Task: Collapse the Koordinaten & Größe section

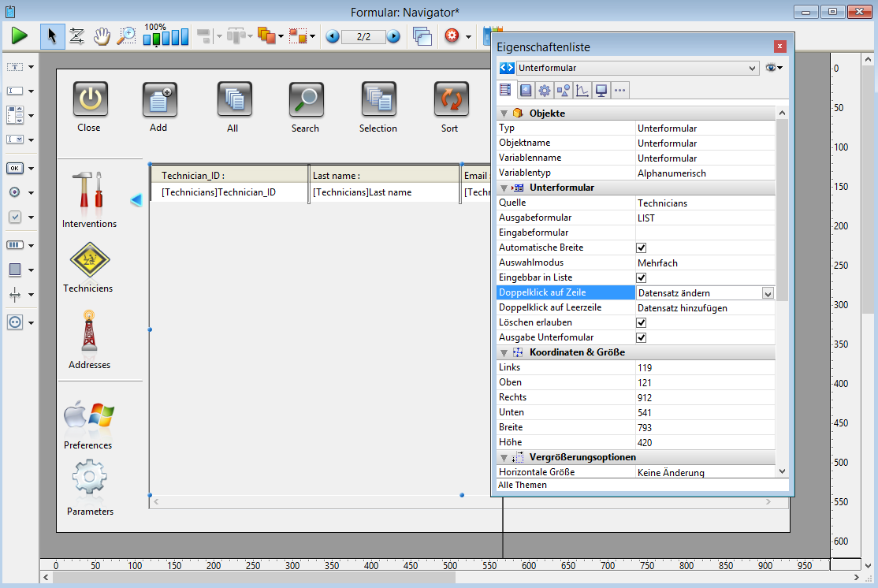Action: point(504,353)
